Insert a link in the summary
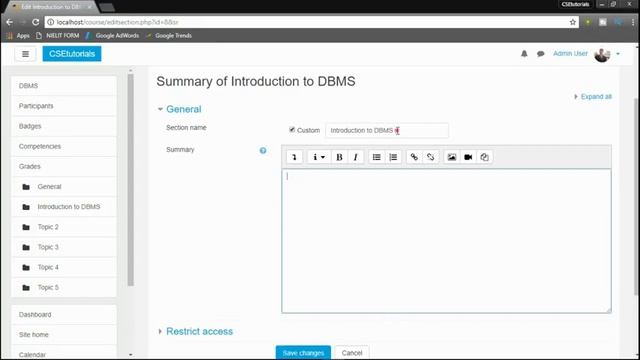The image size is (640, 360). click(x=414, y=157)
